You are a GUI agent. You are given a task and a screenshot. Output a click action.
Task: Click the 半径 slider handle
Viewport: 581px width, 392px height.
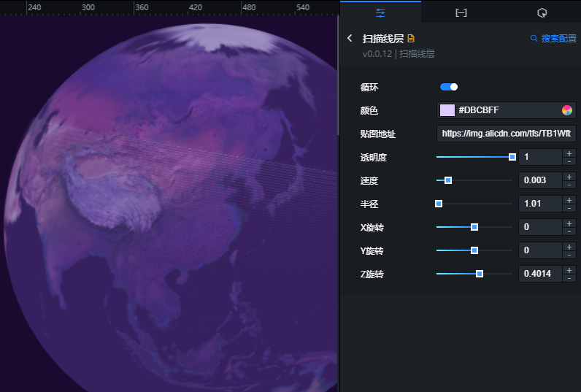[x=439, y=204]
